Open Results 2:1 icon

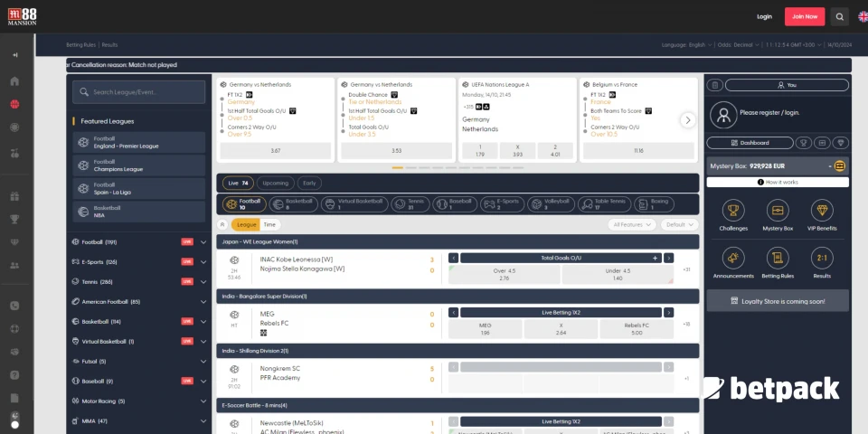822,258
